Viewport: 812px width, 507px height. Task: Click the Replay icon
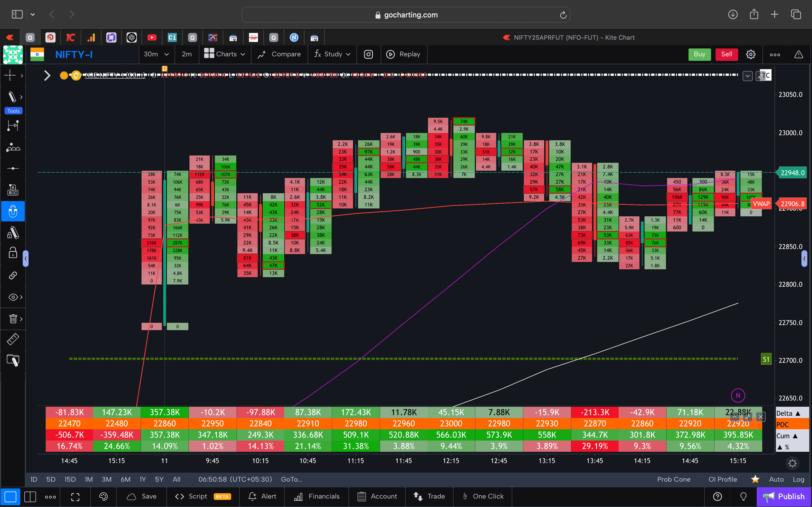pyautogui.click(x=391, y=54)
